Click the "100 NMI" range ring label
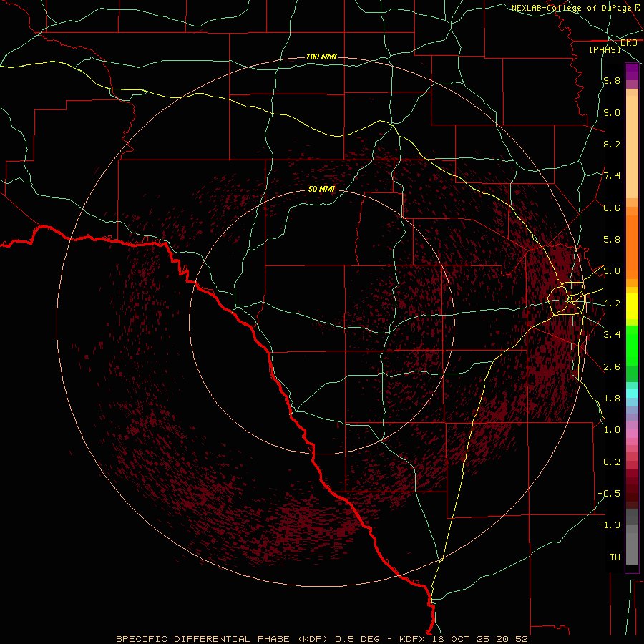644x644 pixels. [321, 57]
